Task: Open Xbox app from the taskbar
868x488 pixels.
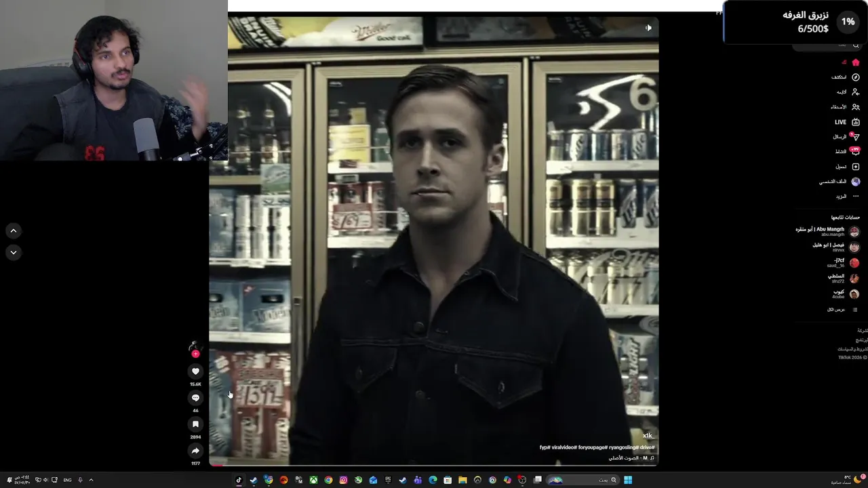Action: [x=313, y=480]
